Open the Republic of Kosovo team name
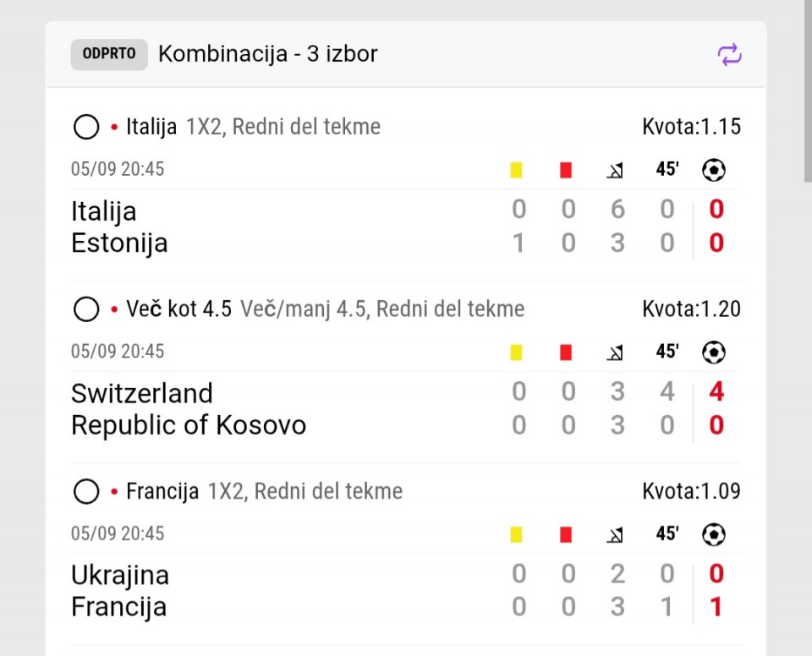Image resolution: width=812 pixels, height=656 pixels. click(189, 425)
